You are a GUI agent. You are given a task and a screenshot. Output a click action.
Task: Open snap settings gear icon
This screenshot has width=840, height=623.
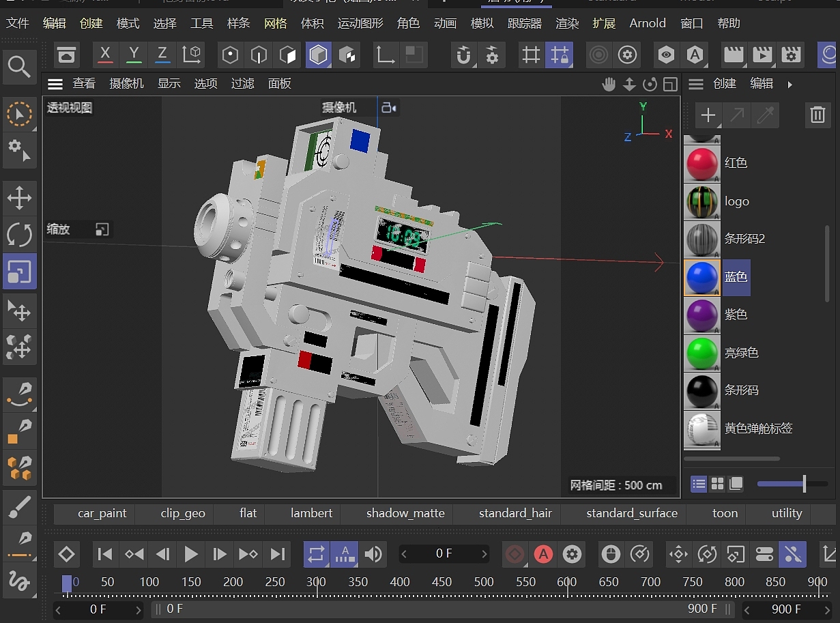click(492, 55)
